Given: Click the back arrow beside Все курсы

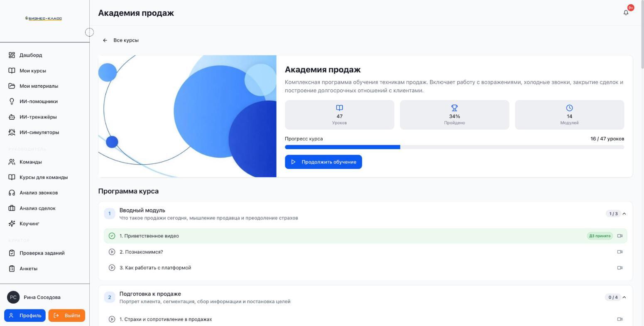Looking at the screenshot, I should (x=105, y=40).
